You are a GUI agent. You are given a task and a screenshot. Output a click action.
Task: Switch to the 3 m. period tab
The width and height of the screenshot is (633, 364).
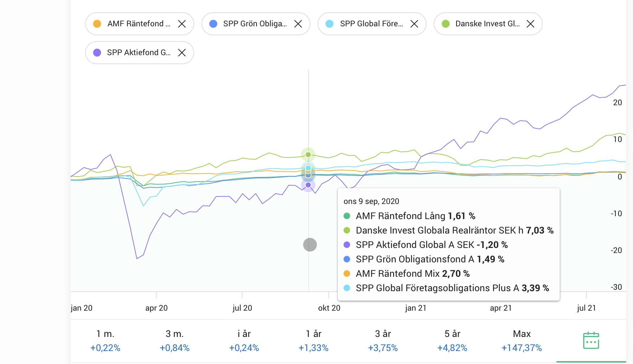[175, 341]
